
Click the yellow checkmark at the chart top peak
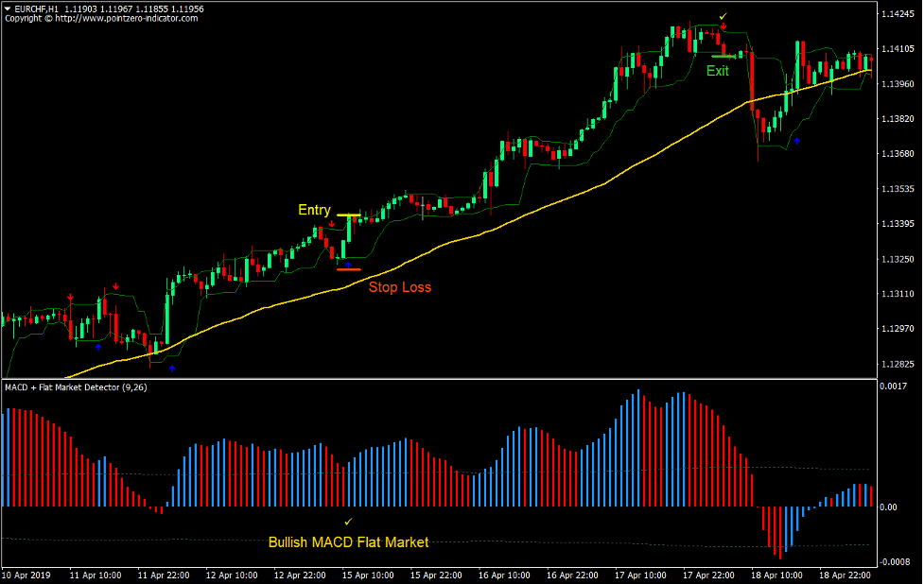pyautogui.click(x=723, y=16)
